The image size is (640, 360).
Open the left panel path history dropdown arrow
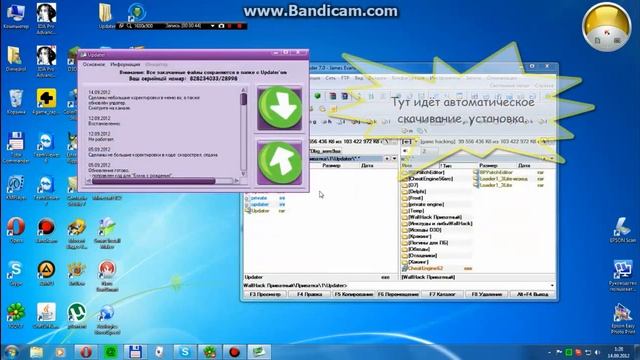(x=394, y=158)
